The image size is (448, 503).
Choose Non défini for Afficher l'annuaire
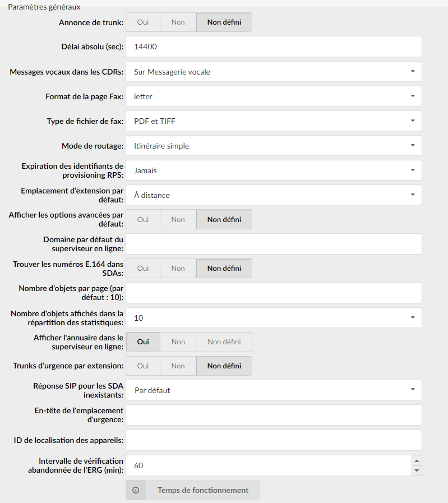pos(224,342)
